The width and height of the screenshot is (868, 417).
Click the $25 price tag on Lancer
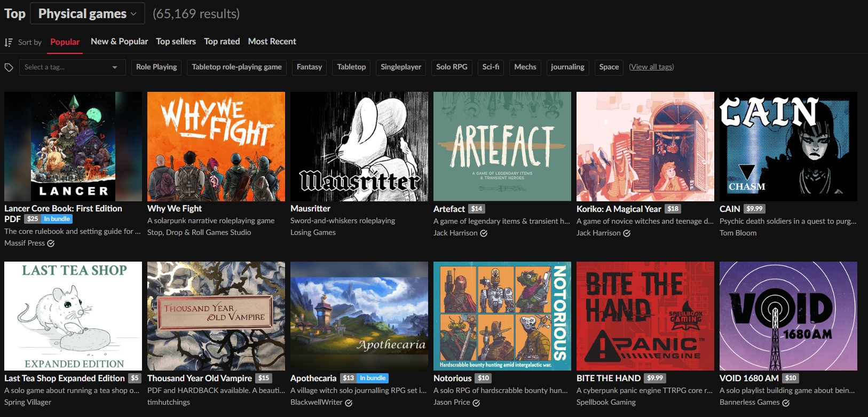tap(33, 219)
